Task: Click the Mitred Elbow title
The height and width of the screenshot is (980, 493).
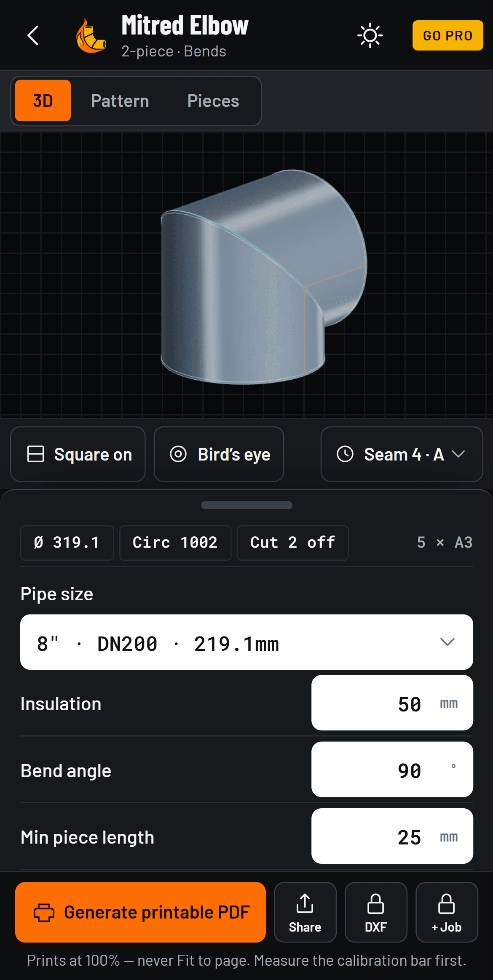Action: (x=185, y=25)
